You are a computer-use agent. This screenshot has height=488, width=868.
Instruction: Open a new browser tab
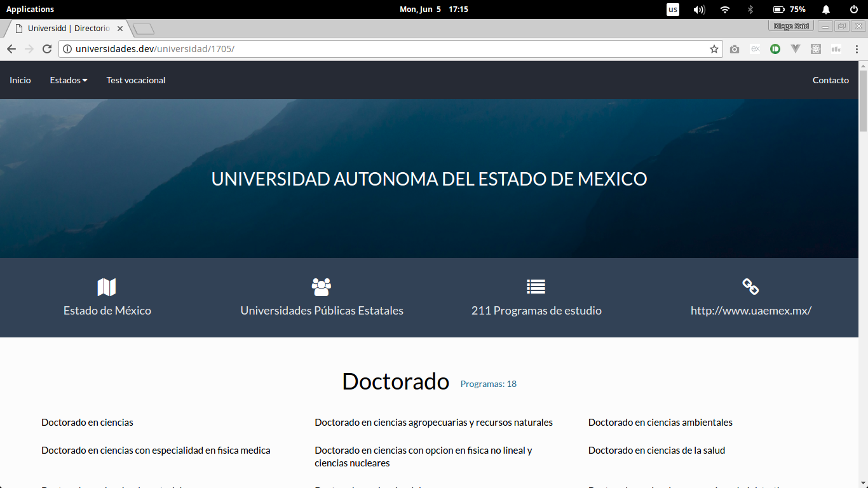pyautogui.click(x=144, y=29)
